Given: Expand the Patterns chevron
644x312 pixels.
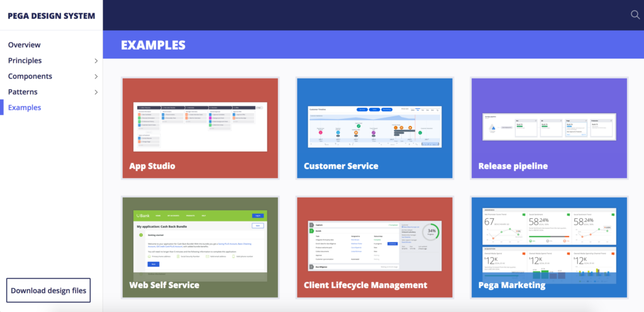Looking at the screenshot, I should [x=96, y=92].
